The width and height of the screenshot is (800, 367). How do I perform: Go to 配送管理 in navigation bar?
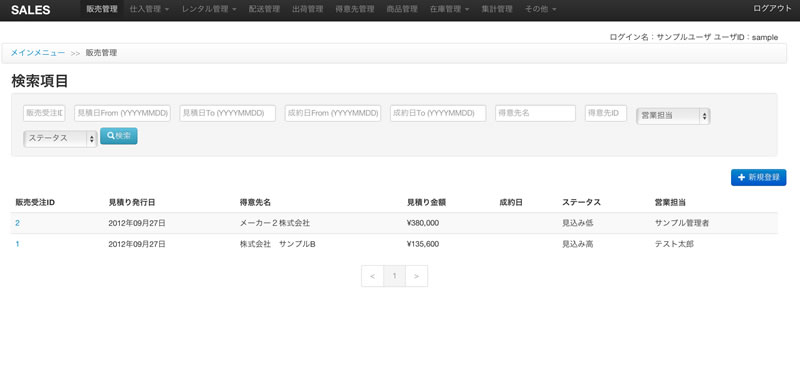pos(264,9)
